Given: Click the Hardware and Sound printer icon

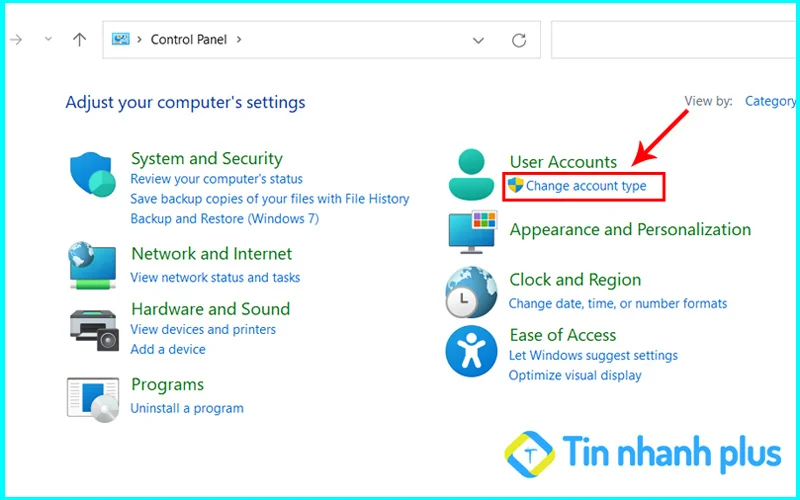Looking at the screenshot, I should point(94,331).
